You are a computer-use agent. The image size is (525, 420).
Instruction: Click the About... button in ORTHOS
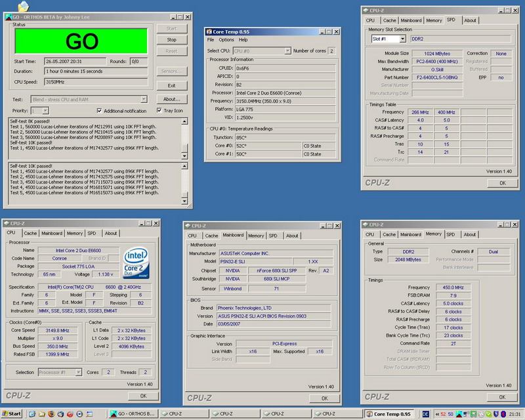(x=172, y=99)
